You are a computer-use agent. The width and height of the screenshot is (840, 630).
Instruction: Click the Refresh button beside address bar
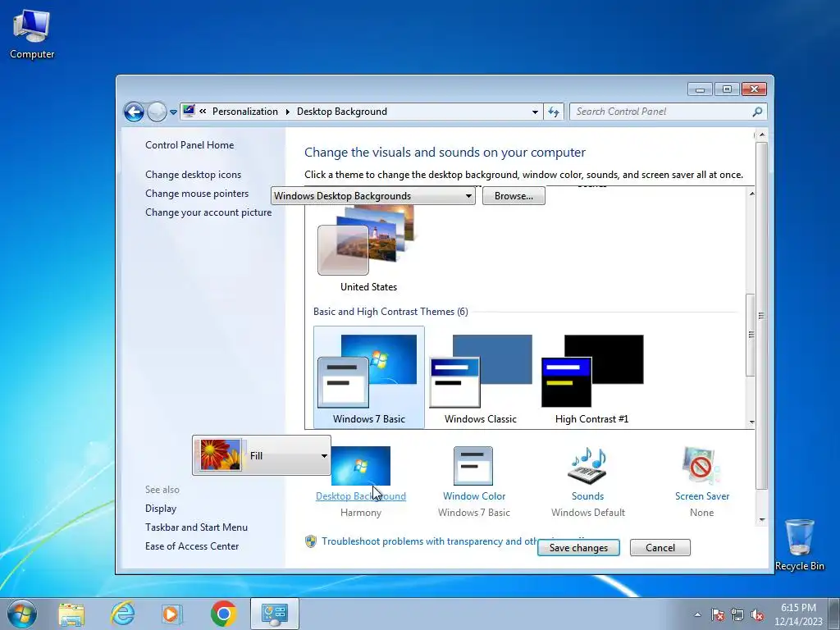pos(554,112)
